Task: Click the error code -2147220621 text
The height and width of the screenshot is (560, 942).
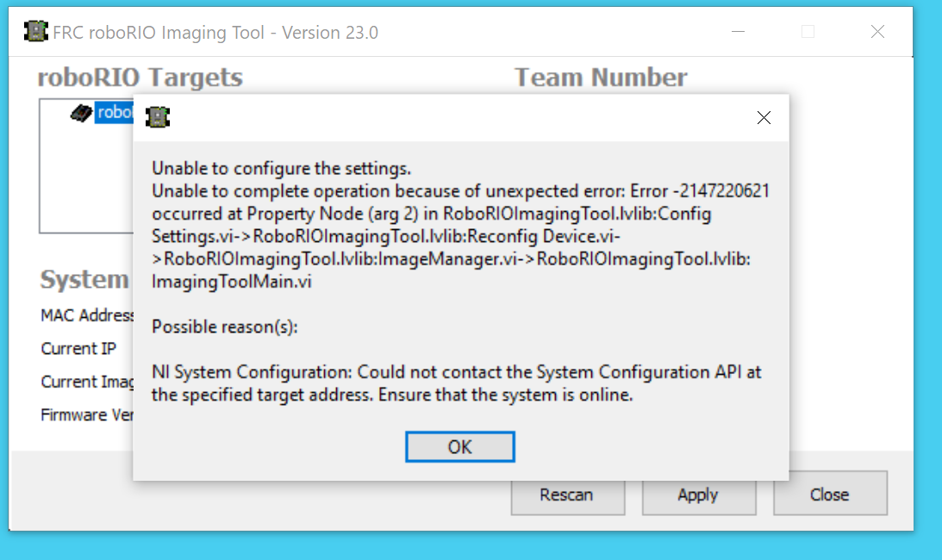Action: pos(721,191)
